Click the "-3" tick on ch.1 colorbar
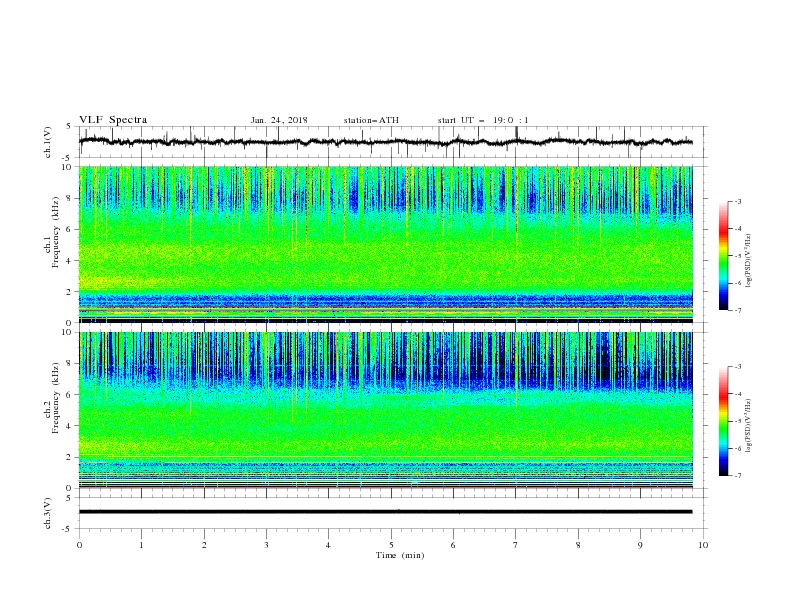This screenshot has width=792, height=612. click(x=738, y=201)
